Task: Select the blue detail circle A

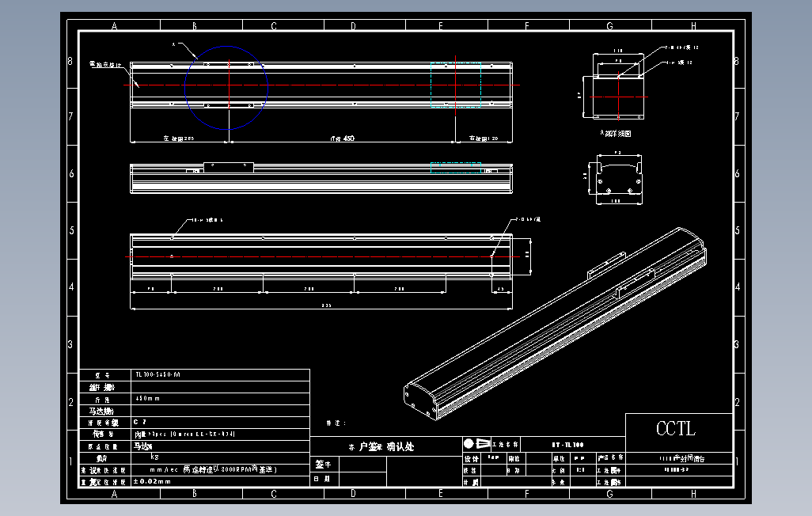Action: tap(226, 88)
